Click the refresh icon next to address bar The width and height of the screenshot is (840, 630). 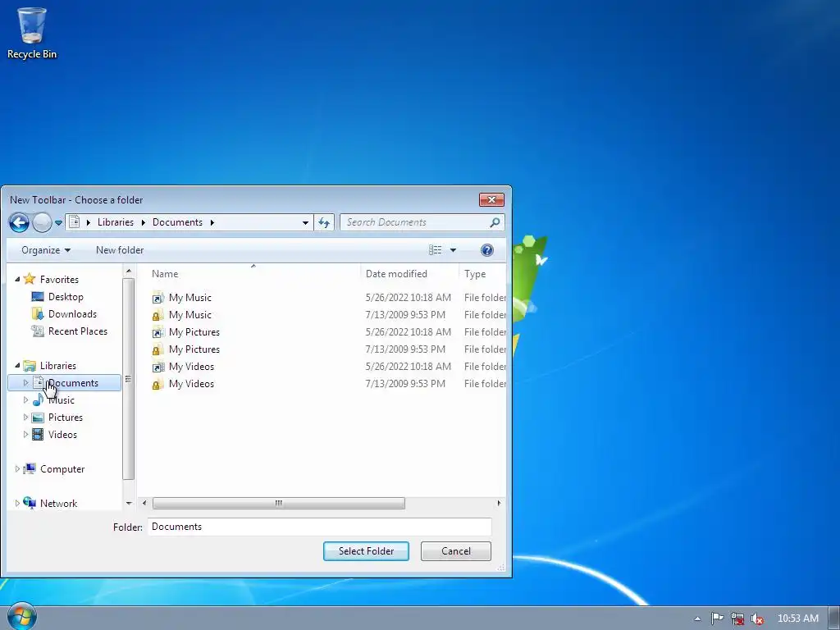click(x=324, y=222)
